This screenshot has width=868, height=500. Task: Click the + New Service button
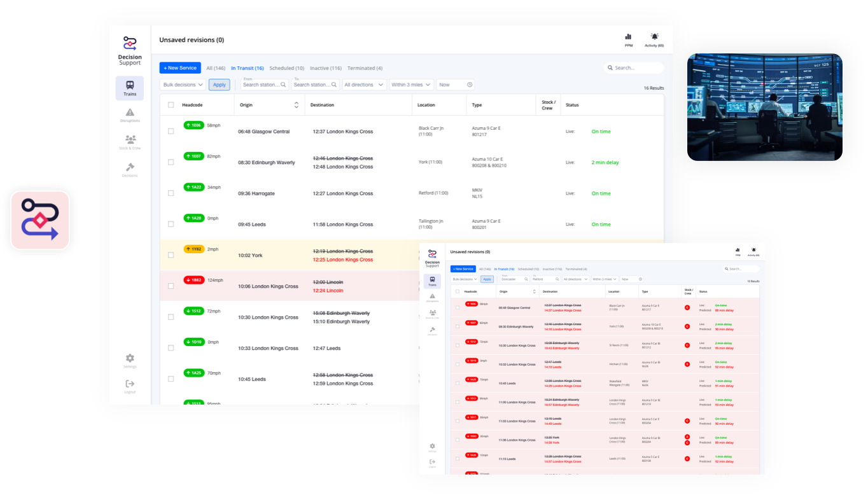point(180,68)
